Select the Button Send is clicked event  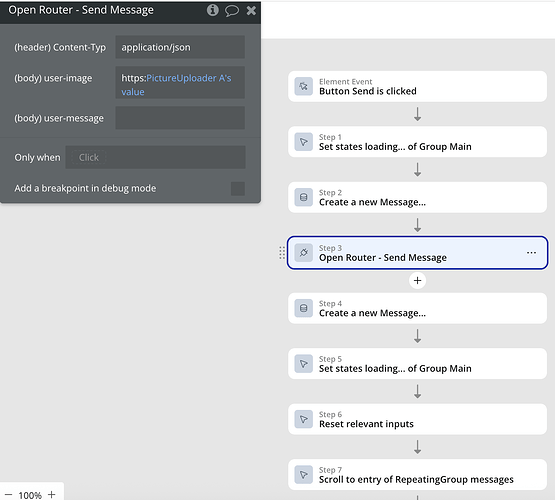(417, 87)
